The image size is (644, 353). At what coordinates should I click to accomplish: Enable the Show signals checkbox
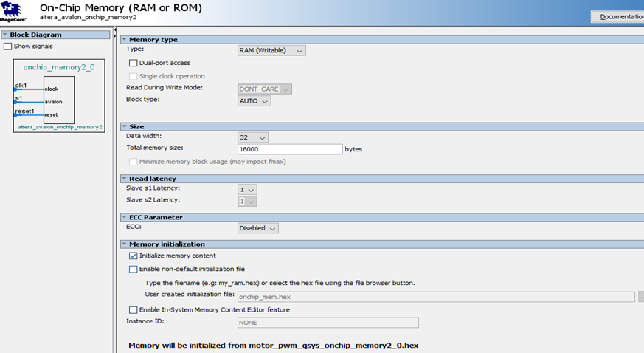(x=8, y=47)
